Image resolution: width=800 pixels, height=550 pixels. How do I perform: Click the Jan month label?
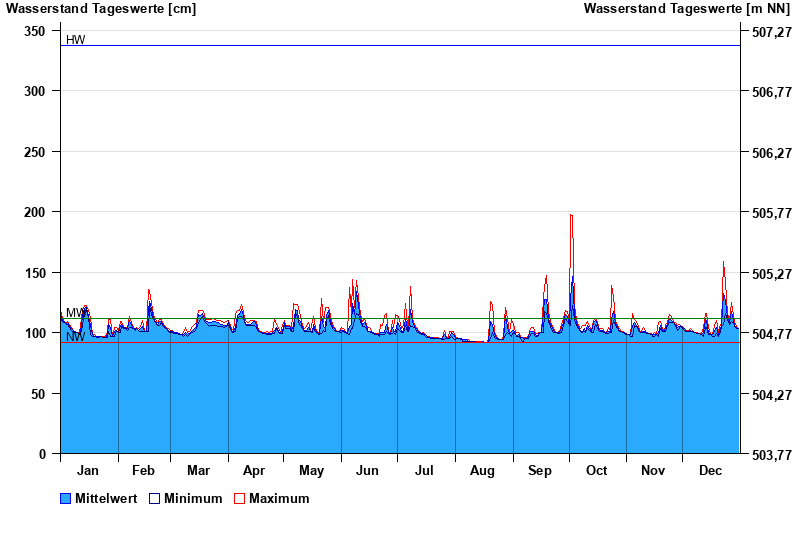tap(88, 470)
